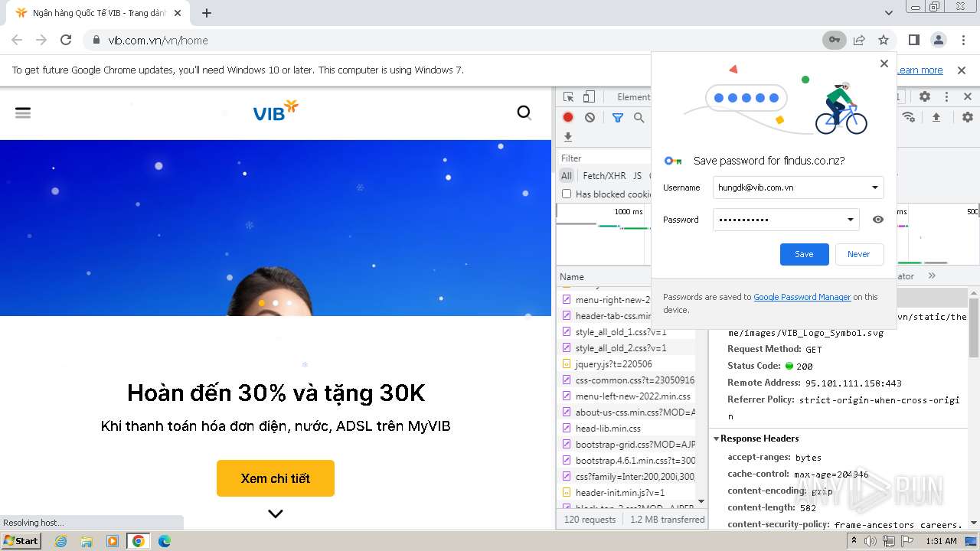The height and width of the screenshot is (551, 980).
Task: Open DevTools settings gear
Action: pyautogui.click(x=925, y=96)
